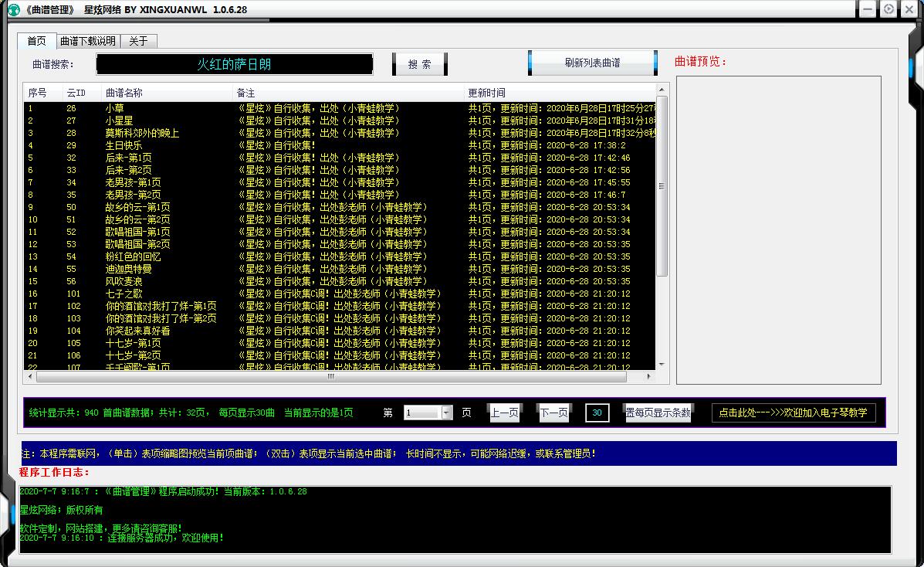Open the 欢迎加入电子琴教学 link

coord(793,413)
